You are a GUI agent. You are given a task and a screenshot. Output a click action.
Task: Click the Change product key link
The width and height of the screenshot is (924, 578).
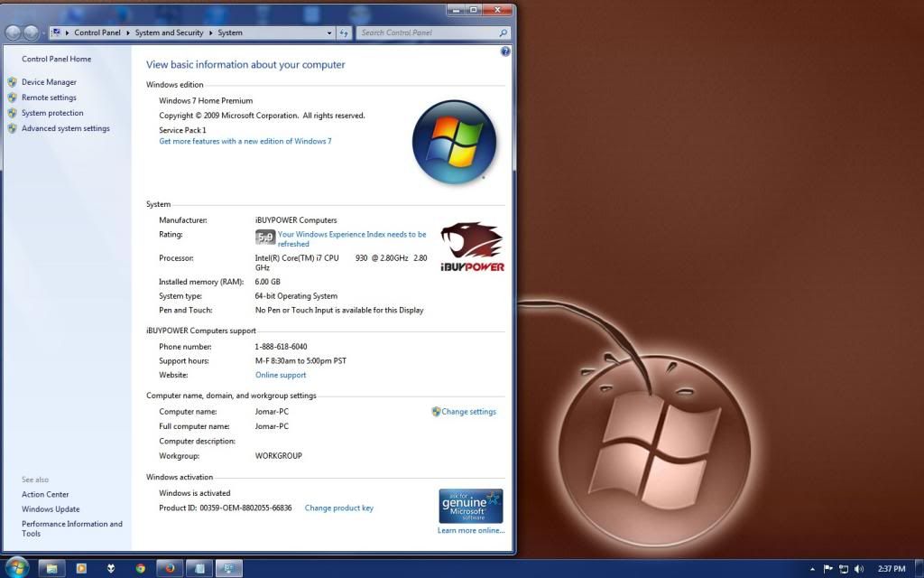338,508
